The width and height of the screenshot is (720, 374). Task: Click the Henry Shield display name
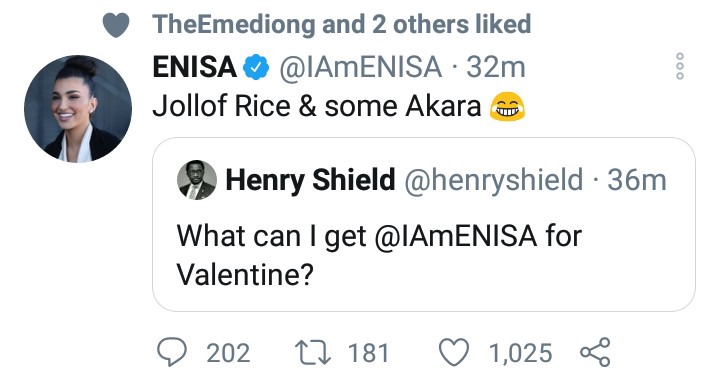coord(310,180)
